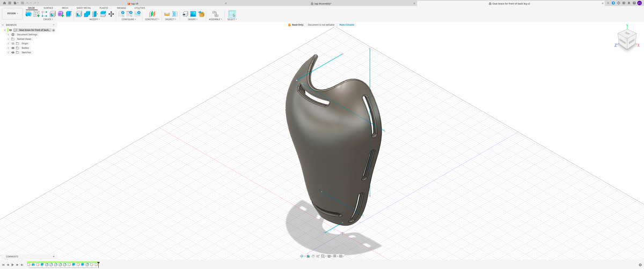This screenshot has width=644, height=269.
Task: Activate the root component radio button
Action: [x=54, y=30]
